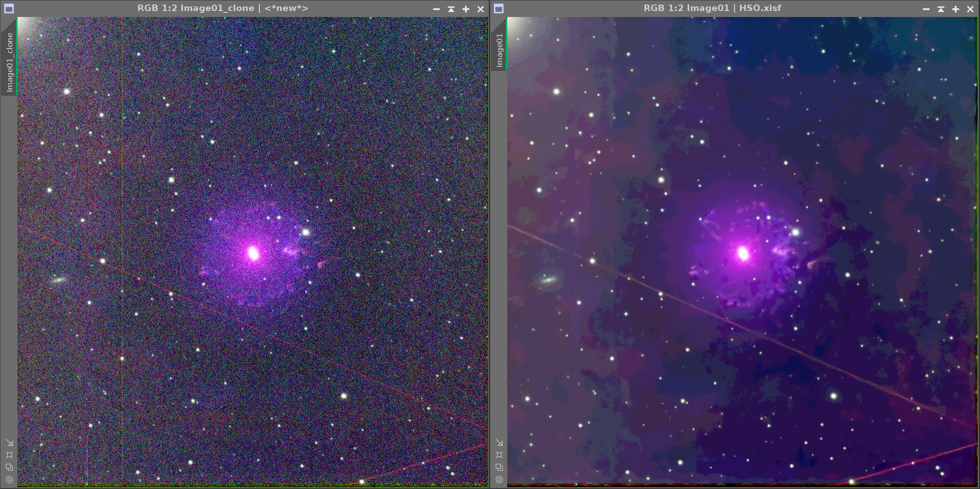
Task: Shade the HSO.xisf window with the triangle button
Action: tap(941, 9)
